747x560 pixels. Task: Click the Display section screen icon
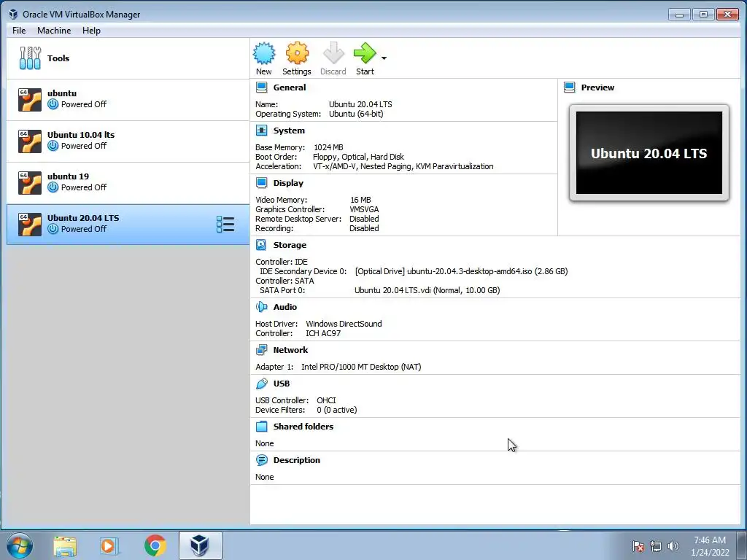262,183
